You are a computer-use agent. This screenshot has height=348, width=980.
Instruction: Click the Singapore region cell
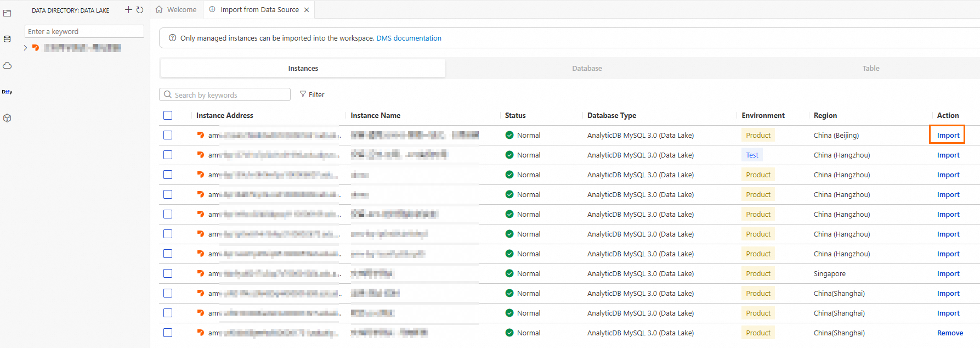point(830,273)
